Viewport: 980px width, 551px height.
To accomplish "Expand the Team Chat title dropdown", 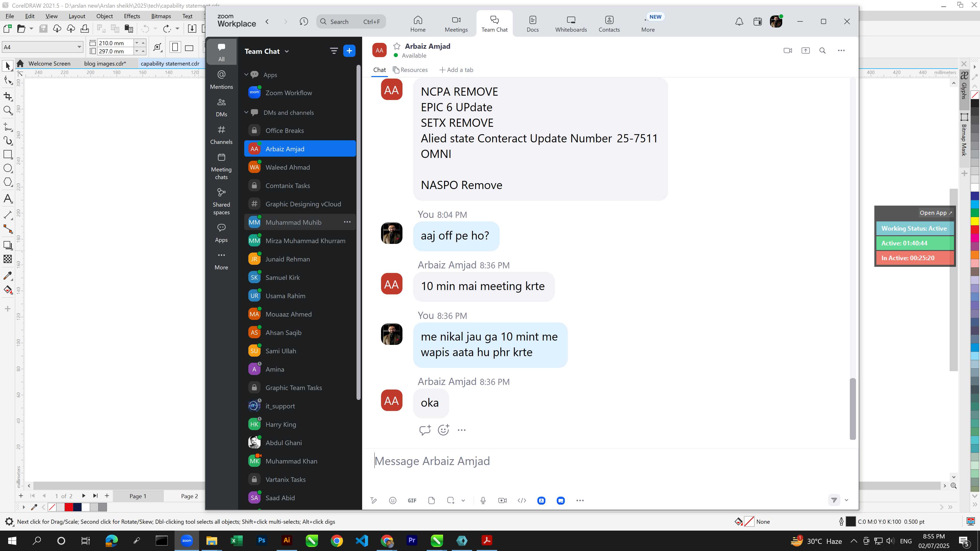I will [x=287, y=51].
